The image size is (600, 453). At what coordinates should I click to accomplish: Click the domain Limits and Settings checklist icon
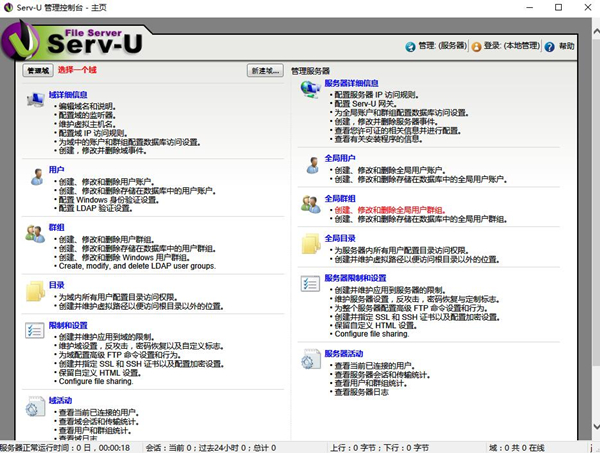coord(35,331)
